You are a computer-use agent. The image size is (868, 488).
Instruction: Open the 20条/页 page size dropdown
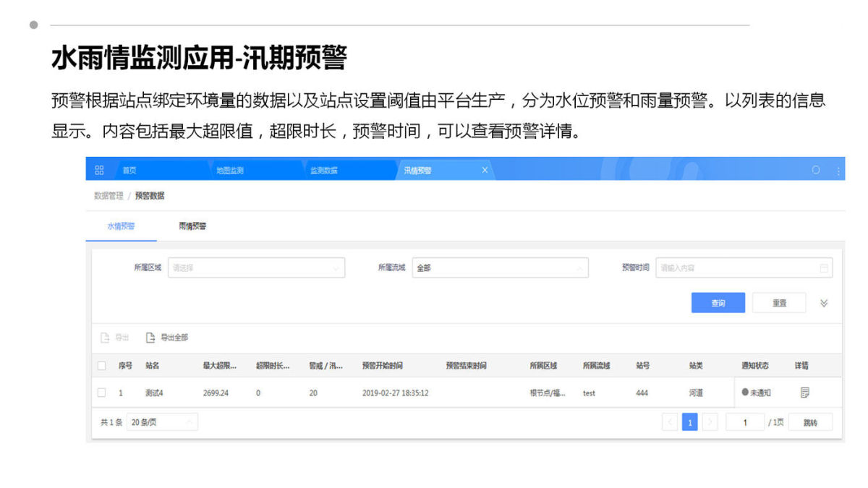162,422
